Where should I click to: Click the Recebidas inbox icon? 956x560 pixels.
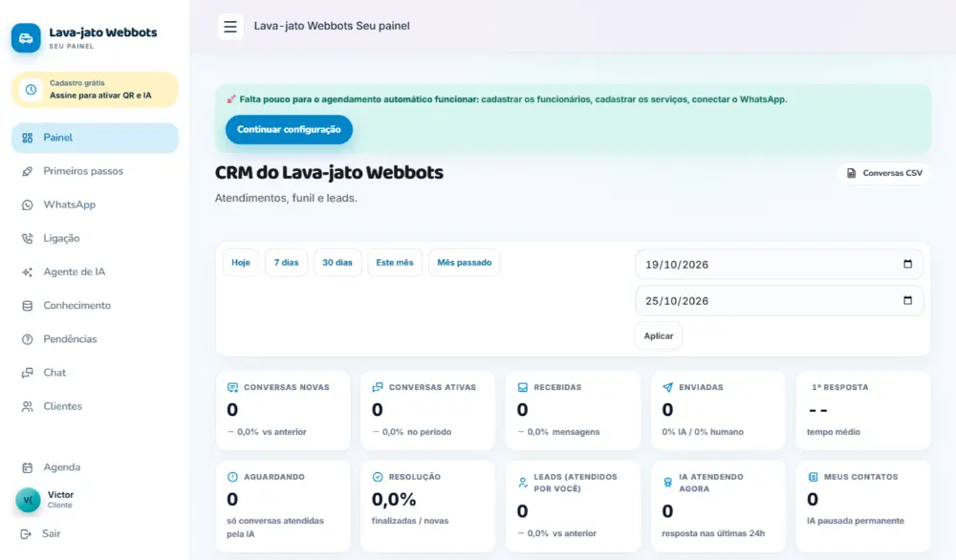coord(523,388)
